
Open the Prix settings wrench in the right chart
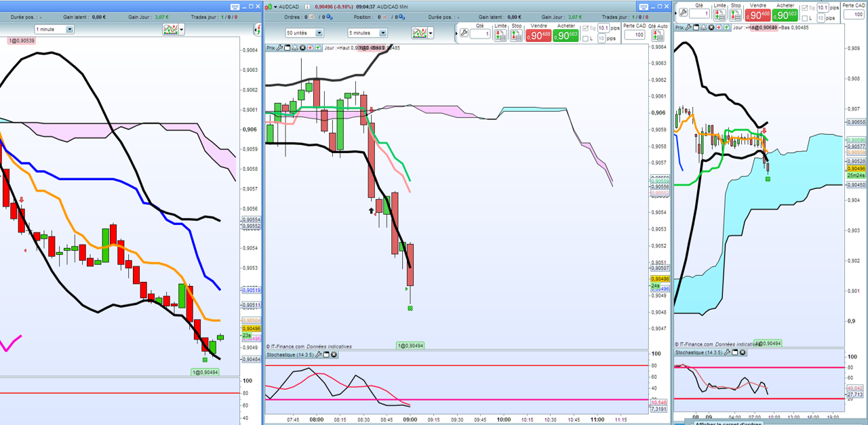pos(688,28)
